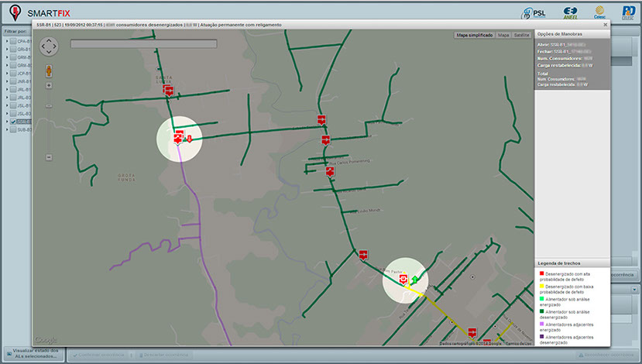Click Visualizar estado dos ALs selecionados button

pyautogui.click(x=33, y=355)
